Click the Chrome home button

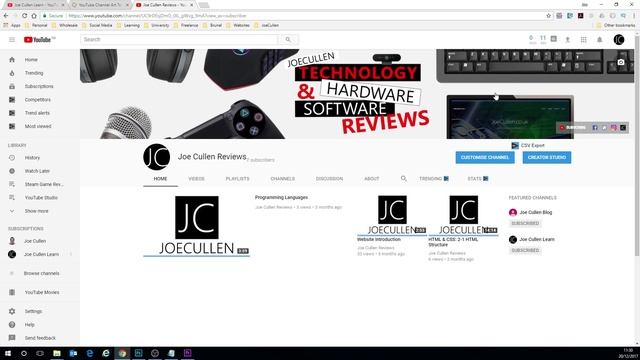(x=34, y=16)
